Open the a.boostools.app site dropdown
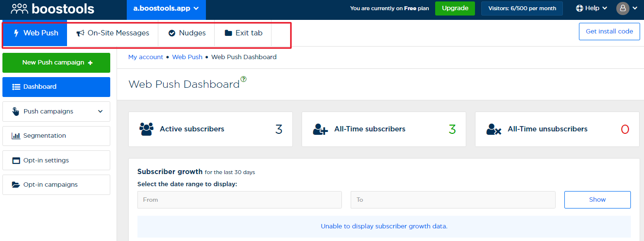 (166, 8)
